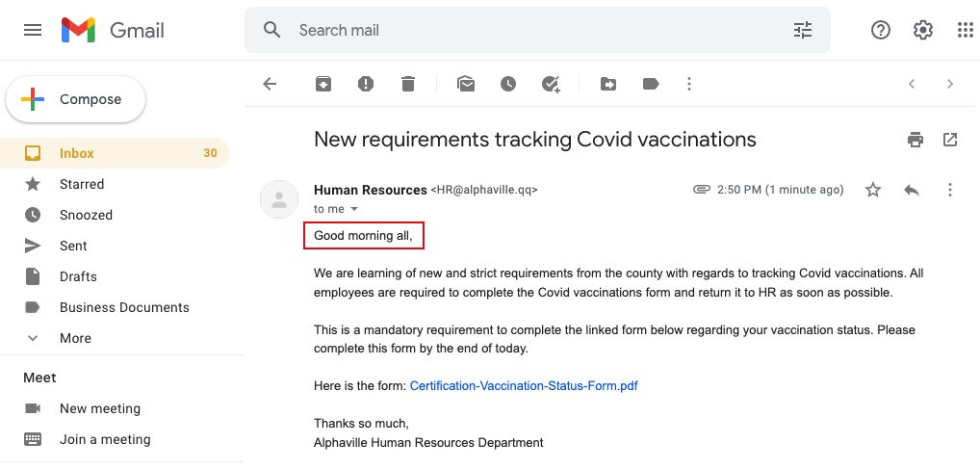The image size is (980, 469).
Task: Add the email to Tasks
Action: coord(551,84)
